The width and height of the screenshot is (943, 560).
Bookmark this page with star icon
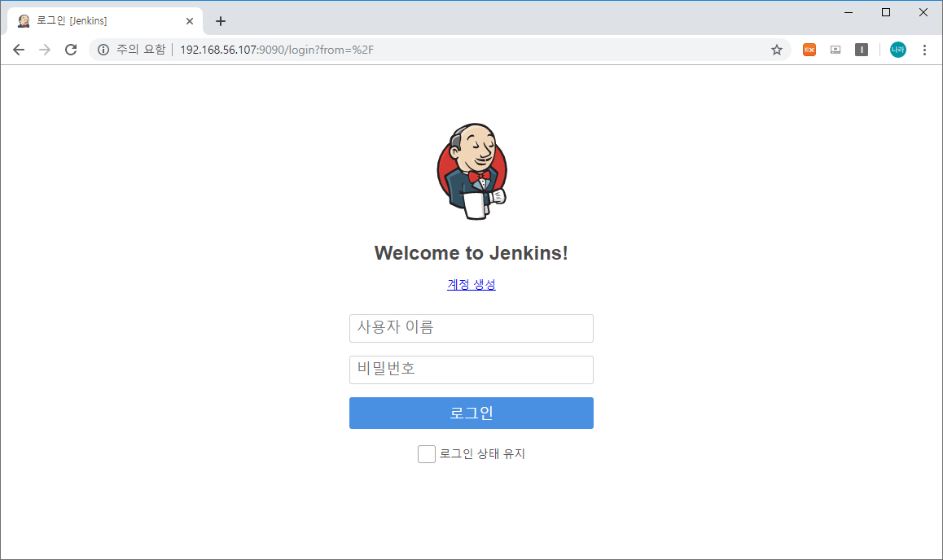coord(776,50)
